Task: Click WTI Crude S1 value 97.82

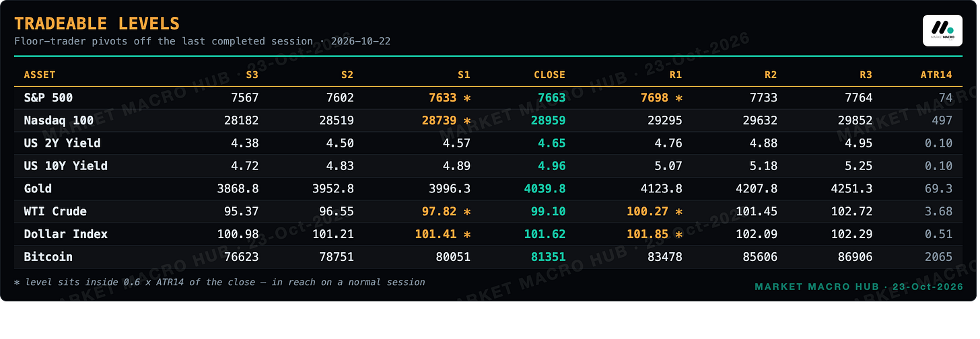Action: pyautogui.click(x=440, y=211)
